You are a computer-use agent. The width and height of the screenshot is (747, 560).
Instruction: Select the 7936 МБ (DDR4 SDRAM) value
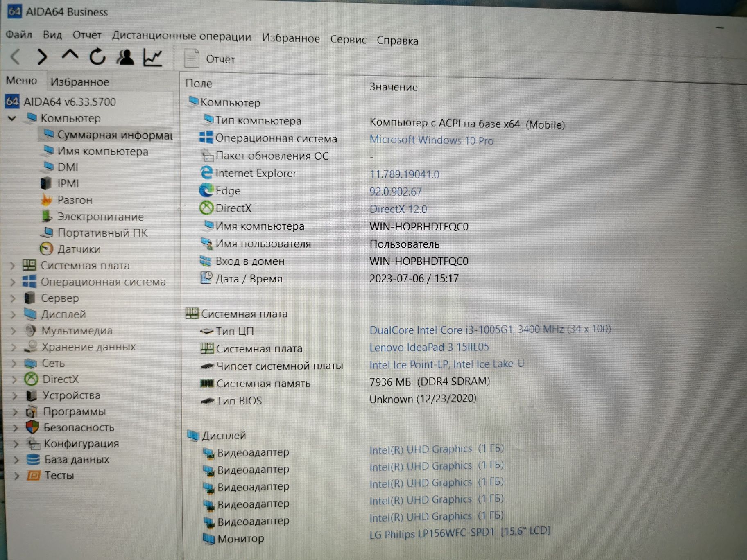(x=430, y=382)
